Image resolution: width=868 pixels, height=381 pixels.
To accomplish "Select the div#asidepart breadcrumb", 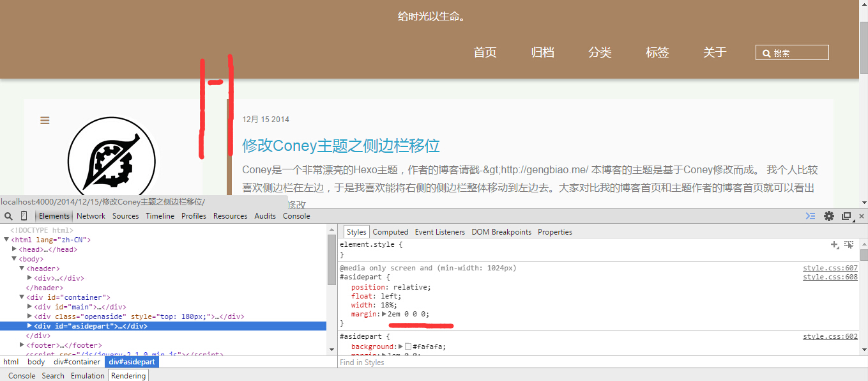I will point(130,362).
